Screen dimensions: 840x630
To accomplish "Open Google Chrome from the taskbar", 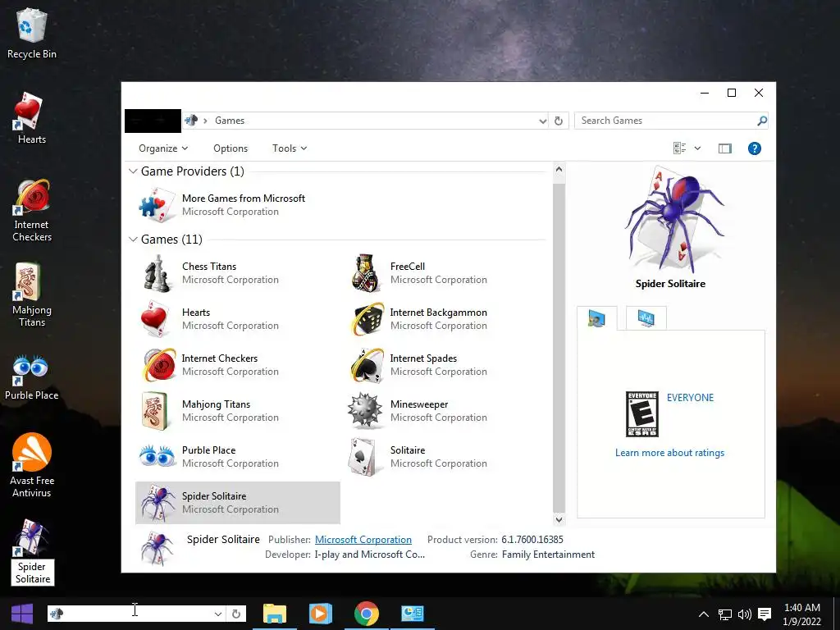I will (367, 614).
